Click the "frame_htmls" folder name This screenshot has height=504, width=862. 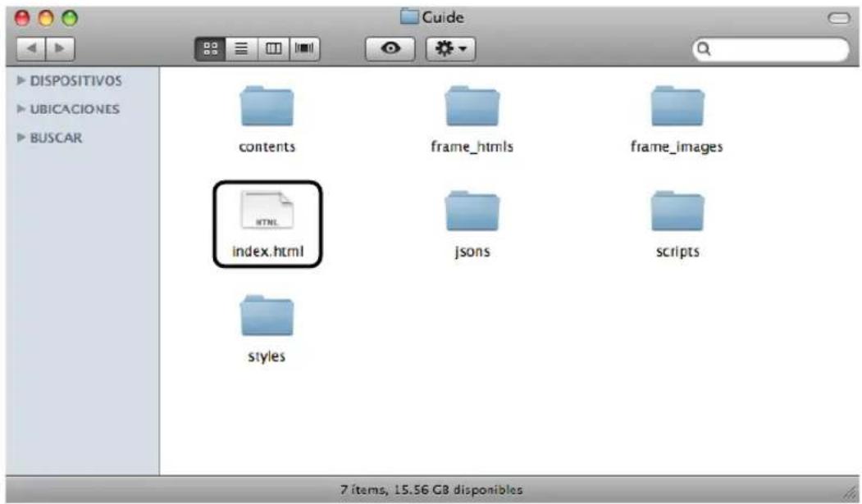(472, 147)
